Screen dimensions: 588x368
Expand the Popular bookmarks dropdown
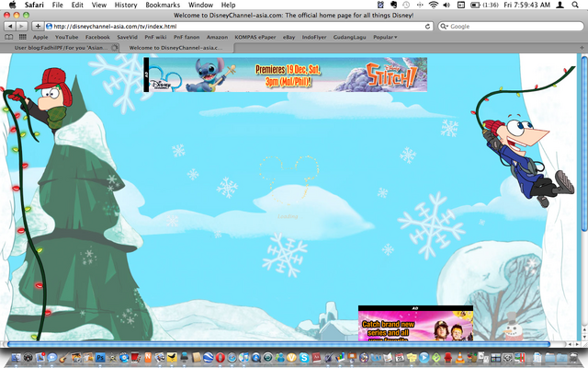point(385,37)
